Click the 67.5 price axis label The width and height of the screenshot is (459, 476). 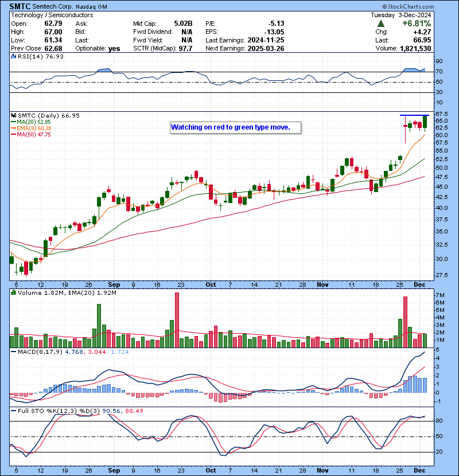click(x=441, y=114)
